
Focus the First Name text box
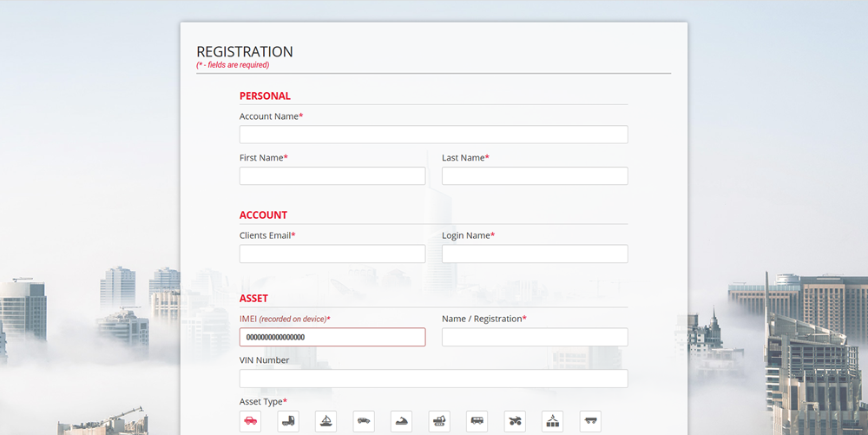[332, 176]
